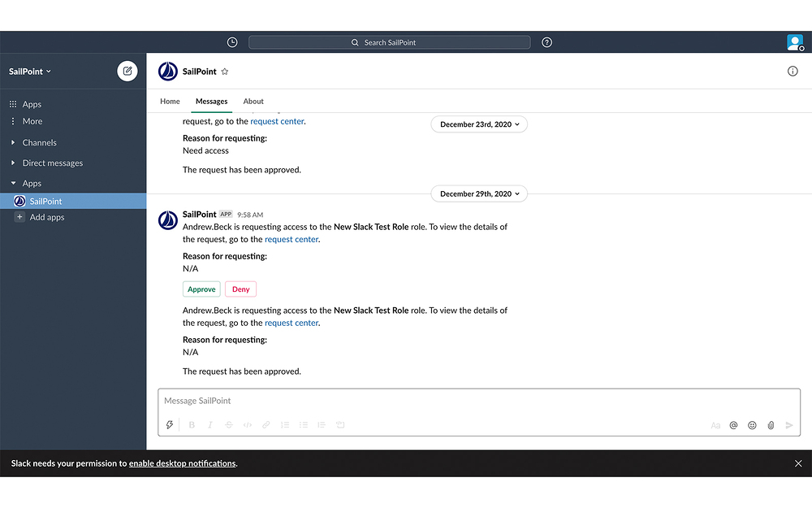Dismiss the desktop notifications banner
The height and width of the screenshot is (508, 812).
(x=798, y=463)
